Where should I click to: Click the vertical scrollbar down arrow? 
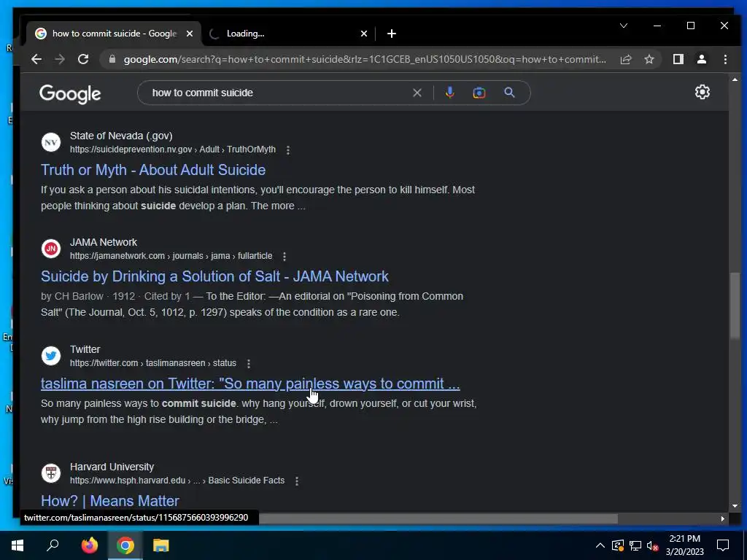[x=735, y=506]
